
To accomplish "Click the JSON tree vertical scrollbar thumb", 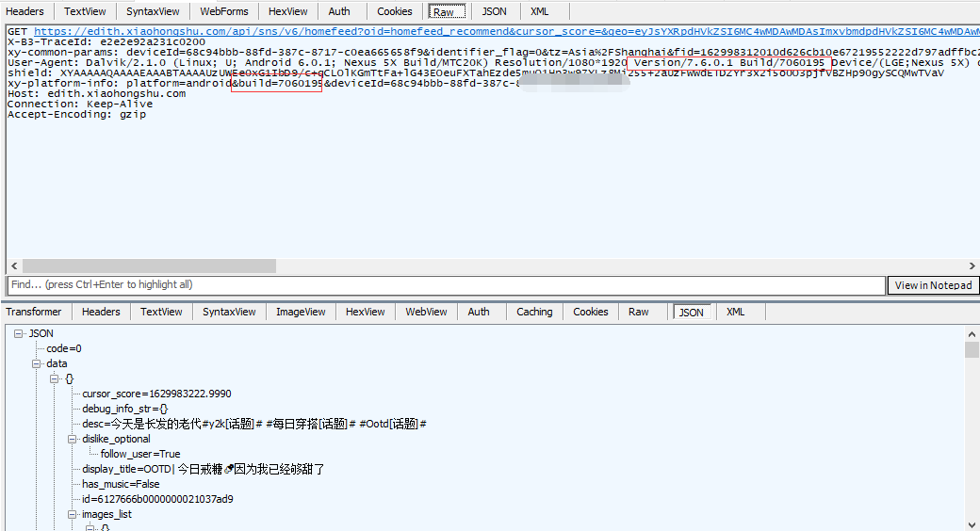I will [972, 349].
